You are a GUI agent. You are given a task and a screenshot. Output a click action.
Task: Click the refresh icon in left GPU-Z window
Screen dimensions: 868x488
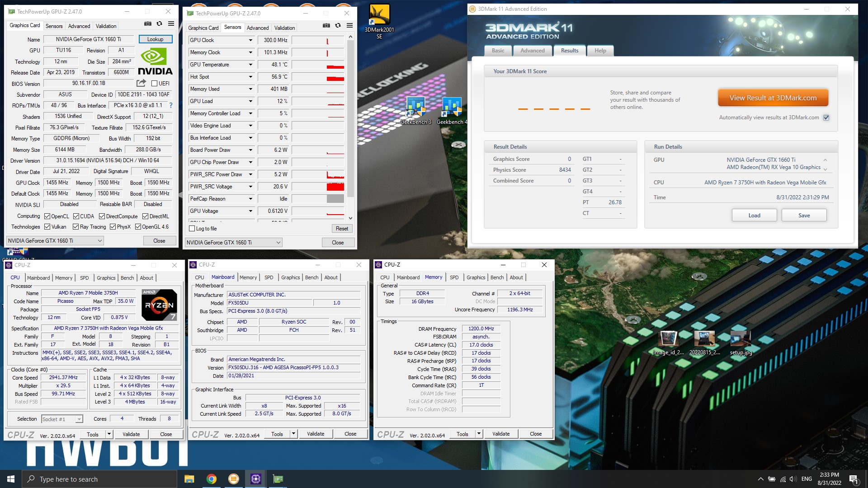click(x=159, y=24)
